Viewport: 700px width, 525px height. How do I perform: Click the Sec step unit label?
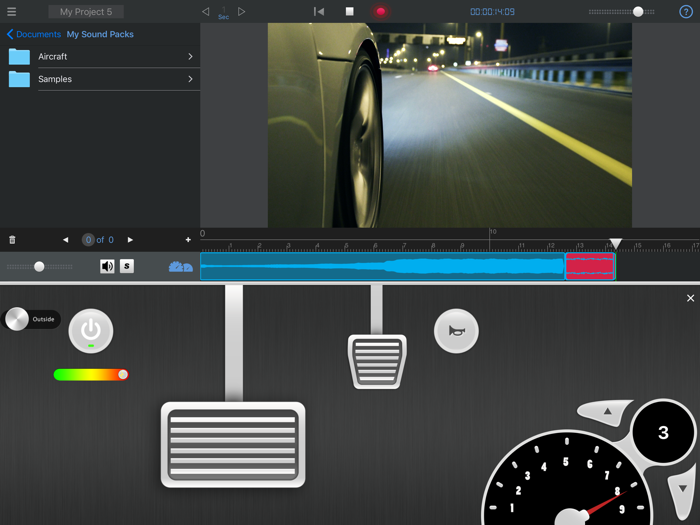[223, 17]
